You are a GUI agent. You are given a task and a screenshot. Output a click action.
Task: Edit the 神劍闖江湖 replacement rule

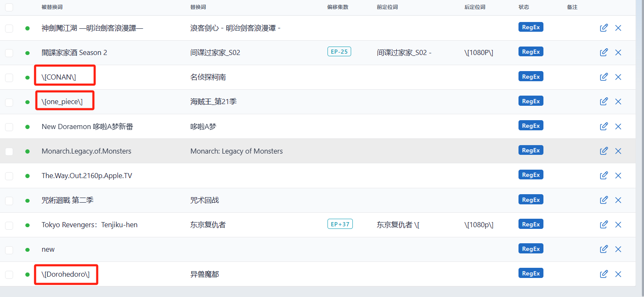coord(604,28)
